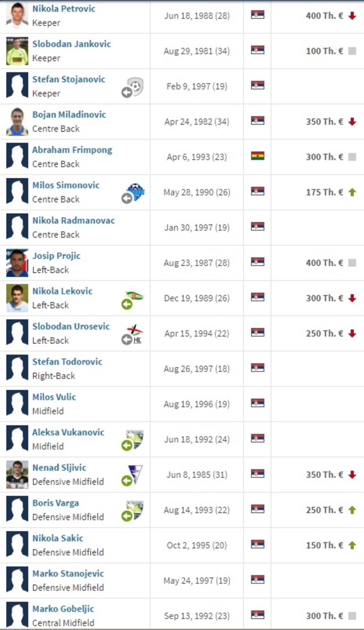
Task: Click Nikola Sakic's green up arrow
Action: (352, 545)
